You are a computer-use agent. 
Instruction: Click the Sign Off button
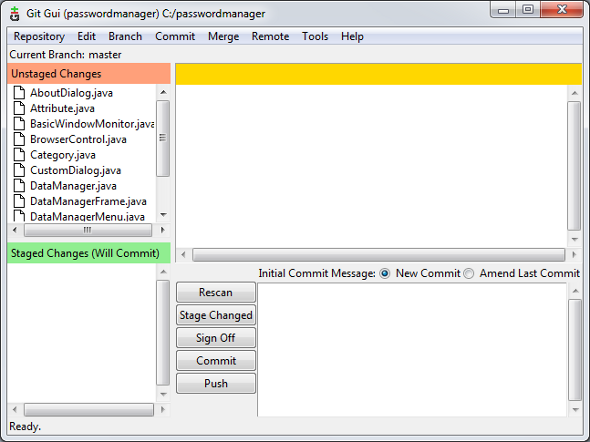point(216,338)
